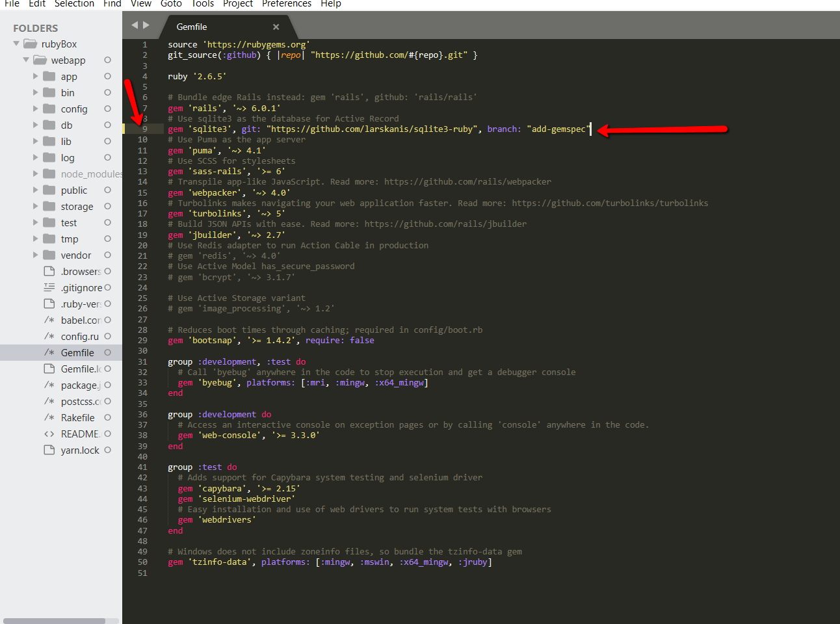Image resolution: width=840 pixels, height=624 pixels.
Task: Collapse the webapp folder in the sidebar
Action: pyautogui.click(x=26, y=60)
